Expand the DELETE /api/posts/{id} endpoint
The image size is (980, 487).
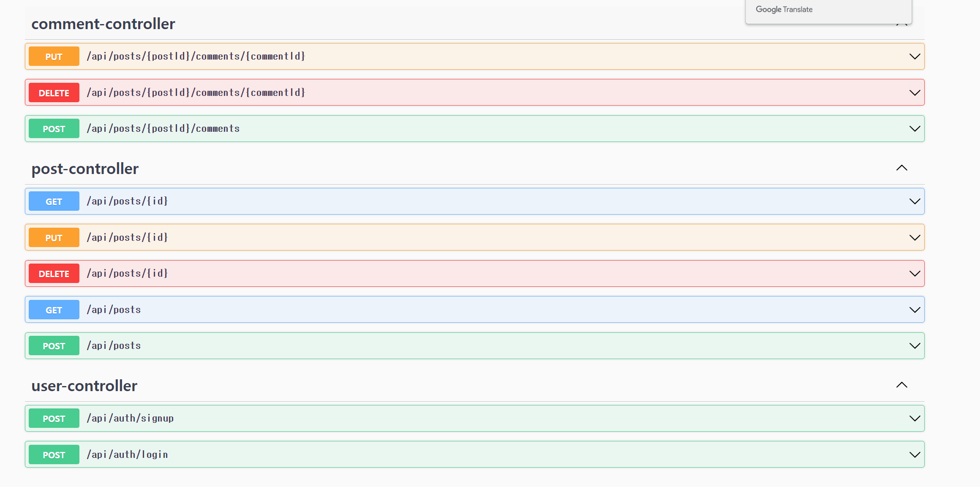(x=915, y=273)
